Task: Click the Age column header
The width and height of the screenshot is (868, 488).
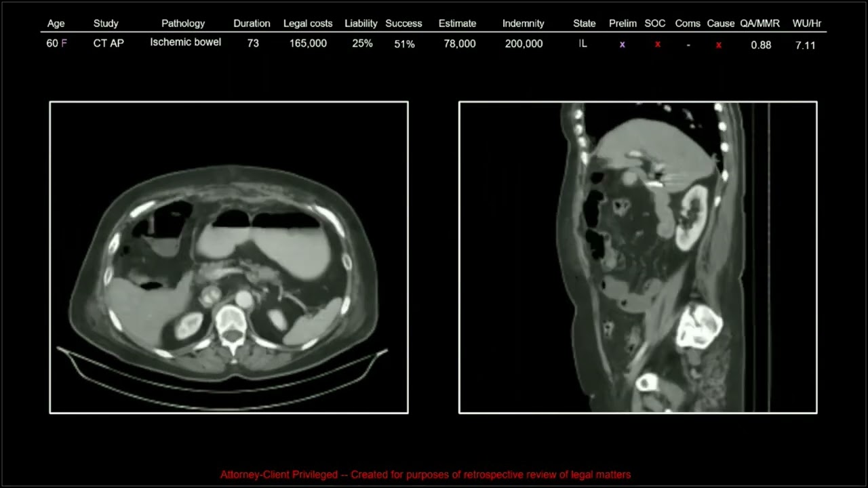Action: (56, 23)
